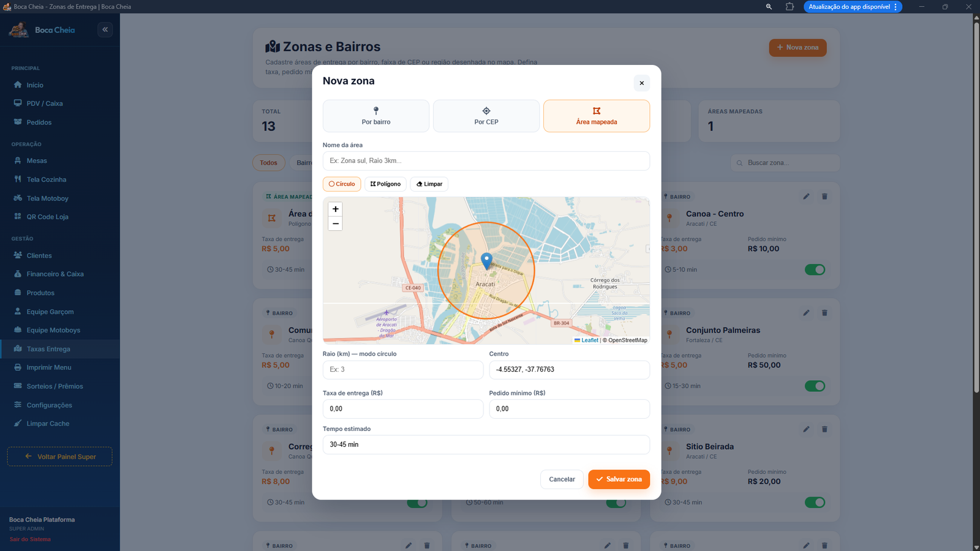Edit the Canoa - Centro zone
Image resolution: width=980 pixels, height=551 pixels.
click(x=806, y=197)
